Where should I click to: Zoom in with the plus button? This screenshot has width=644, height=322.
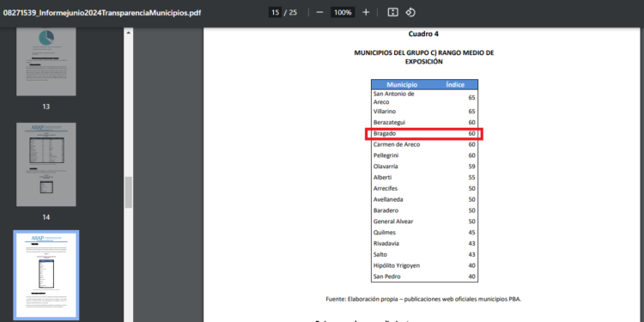click(366, 12)
